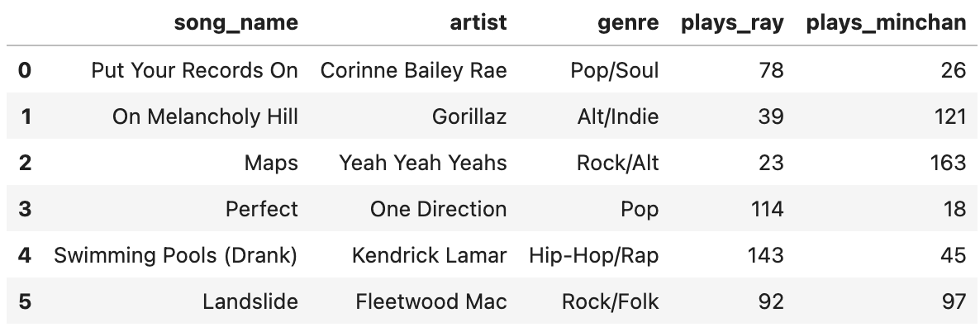
Task: Select the 'Gorillaz' artist cell
Action: coord(469,116)
